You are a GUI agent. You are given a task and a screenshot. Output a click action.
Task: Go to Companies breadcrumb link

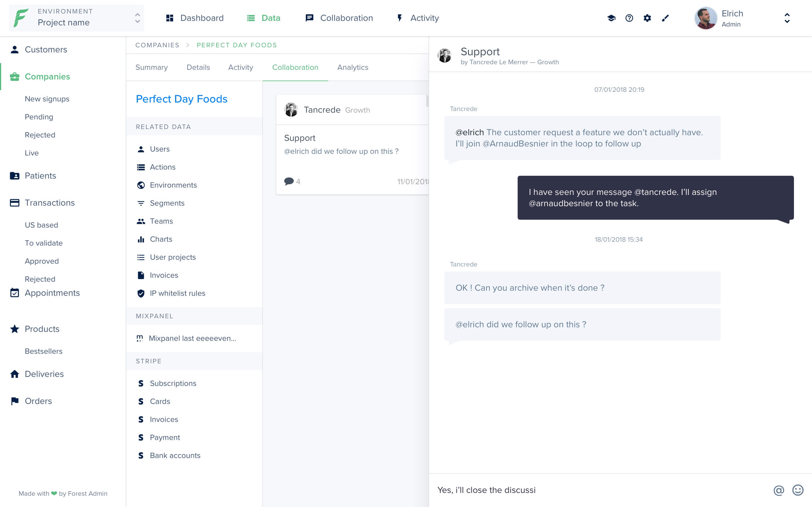click(157, 45)
